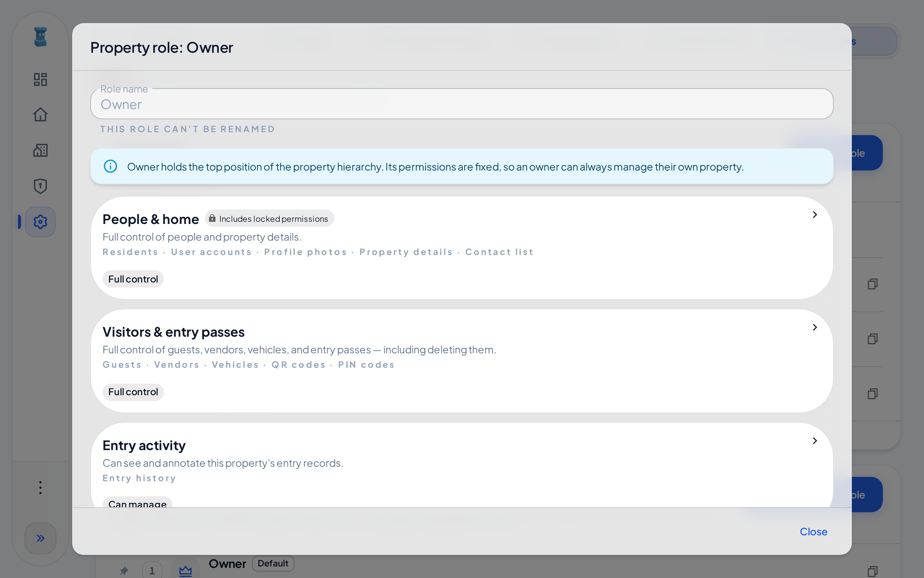Click the info icon in the blue banner
This screenshot has width=924, height=578.
(110, 166)
